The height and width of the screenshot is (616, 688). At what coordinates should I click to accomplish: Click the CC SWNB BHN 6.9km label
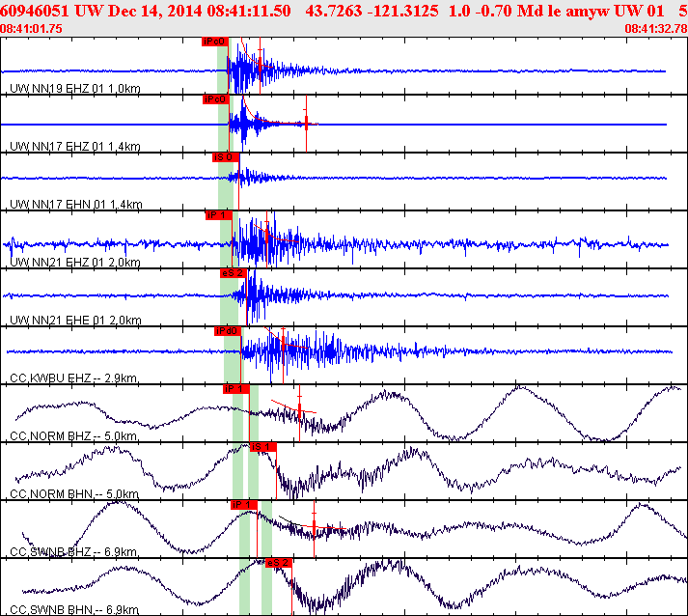(74, 610)
